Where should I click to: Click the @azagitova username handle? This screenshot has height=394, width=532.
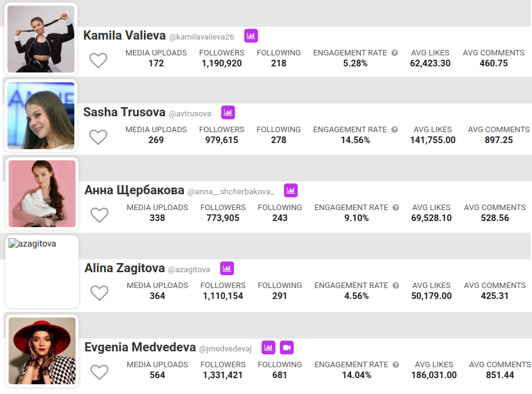[x=189, y=269]
